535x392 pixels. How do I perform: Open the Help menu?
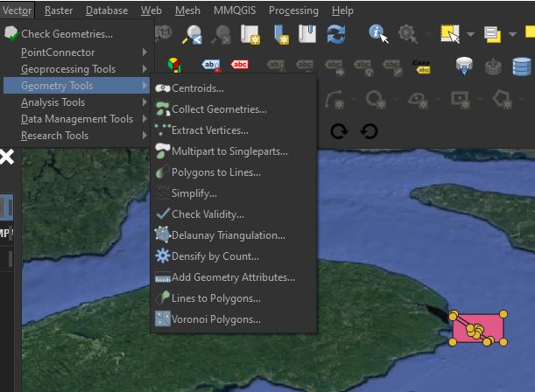tap(342, 10)
